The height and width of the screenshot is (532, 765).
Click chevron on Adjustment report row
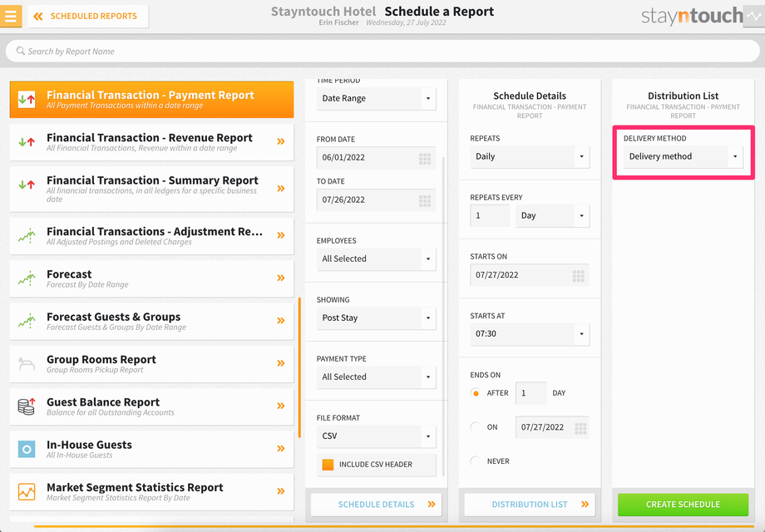(x=281, y=235)
